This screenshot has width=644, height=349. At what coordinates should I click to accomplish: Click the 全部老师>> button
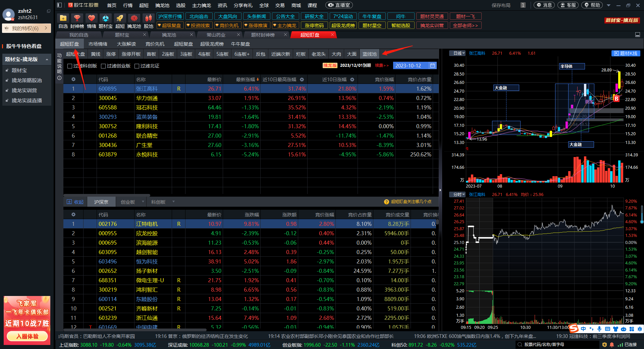click(466, 26)
